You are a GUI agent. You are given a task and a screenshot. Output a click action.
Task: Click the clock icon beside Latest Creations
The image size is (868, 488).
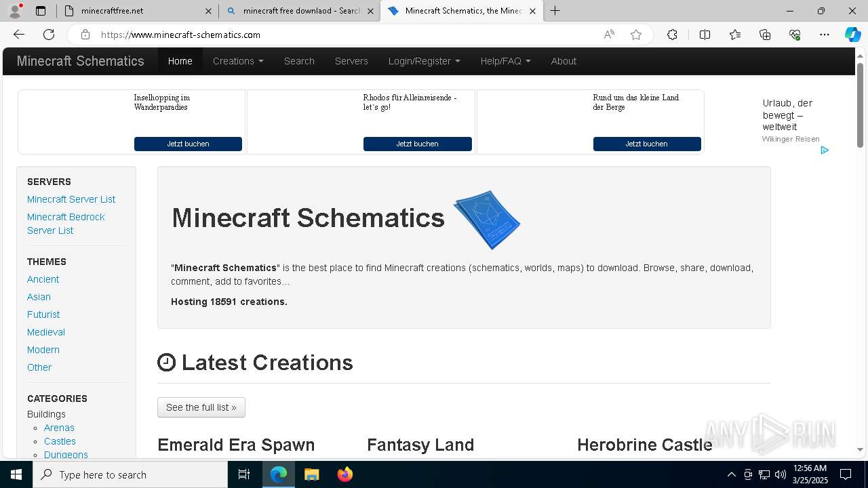(167, 363)
